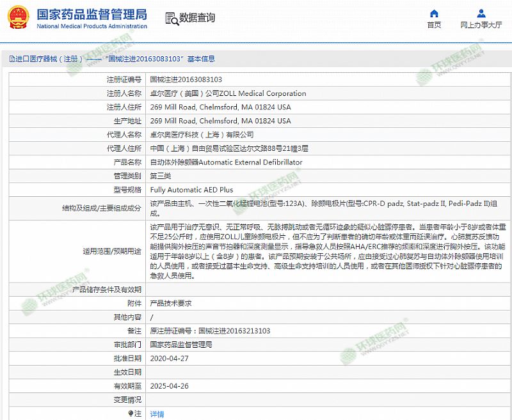Click the expiry date 2025-04-26
The width and height of the screenshot is (512, 420).
(169, 386)
